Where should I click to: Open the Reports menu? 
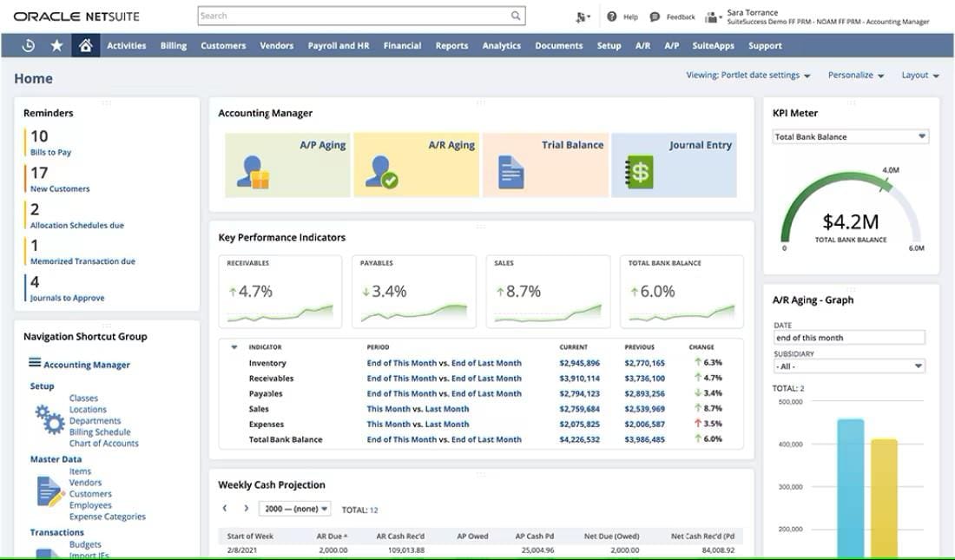click(452, 46)
